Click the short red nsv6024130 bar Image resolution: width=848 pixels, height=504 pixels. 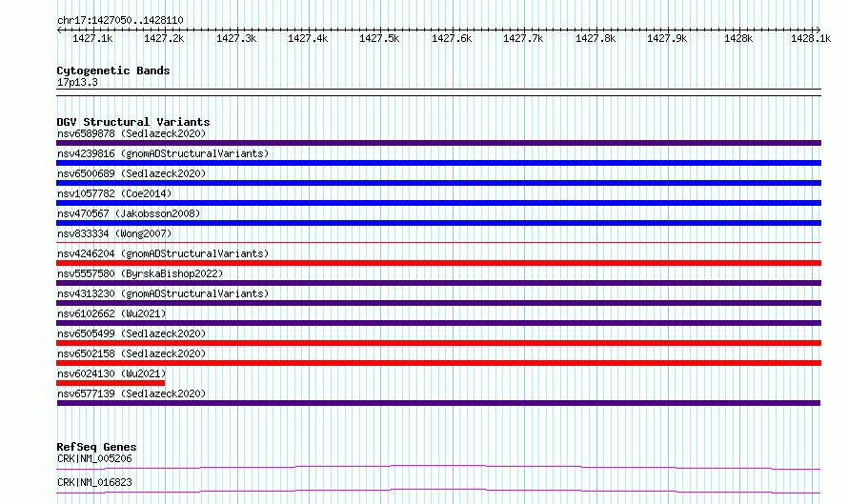click(x=111, y=383)
